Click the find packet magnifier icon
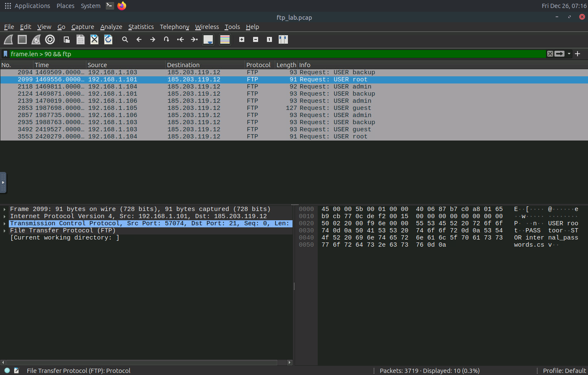This screenshot has width=588, height=375. (x=125, y=39)
